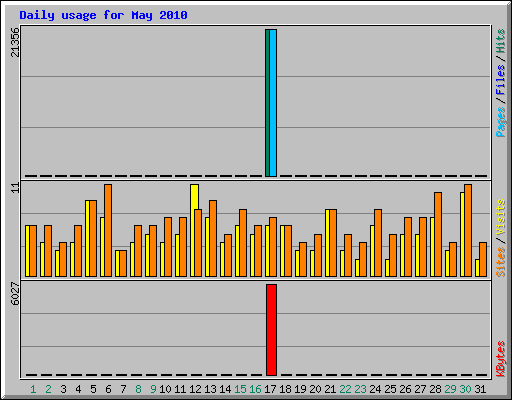
Task: Click day label 18 on the axis
Action: coord(285,389)
